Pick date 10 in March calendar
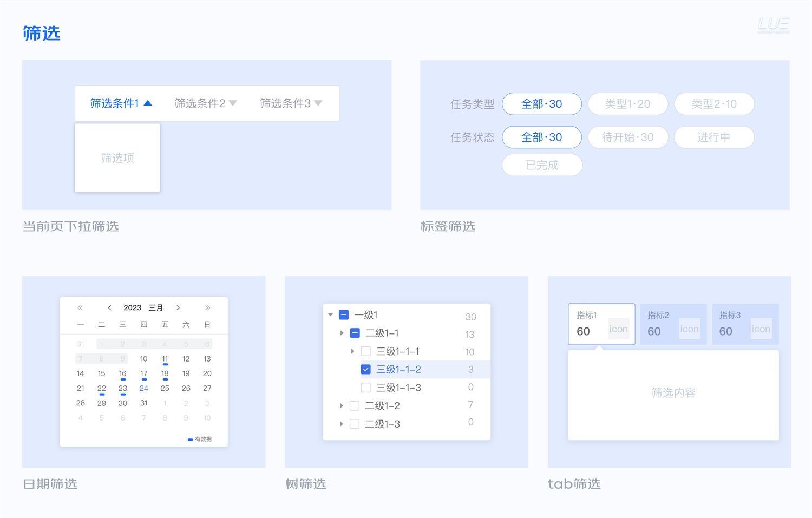 [x=143, y=359]
